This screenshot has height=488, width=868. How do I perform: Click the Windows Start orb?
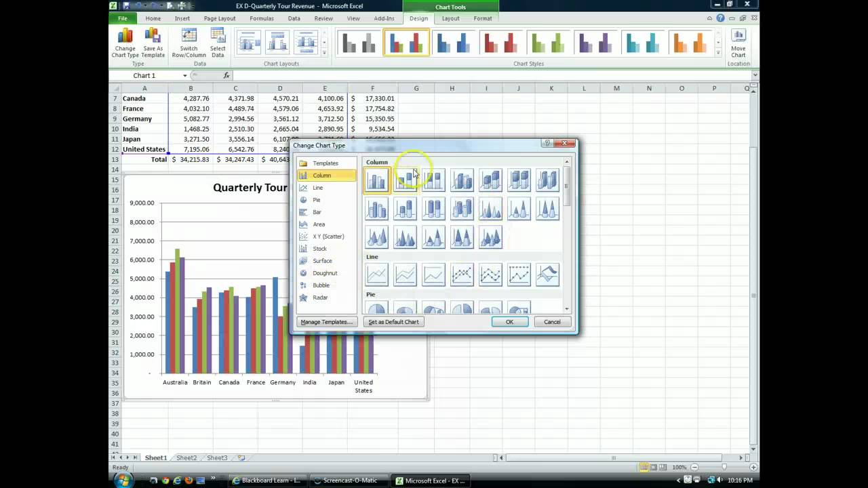coord(123,480)
